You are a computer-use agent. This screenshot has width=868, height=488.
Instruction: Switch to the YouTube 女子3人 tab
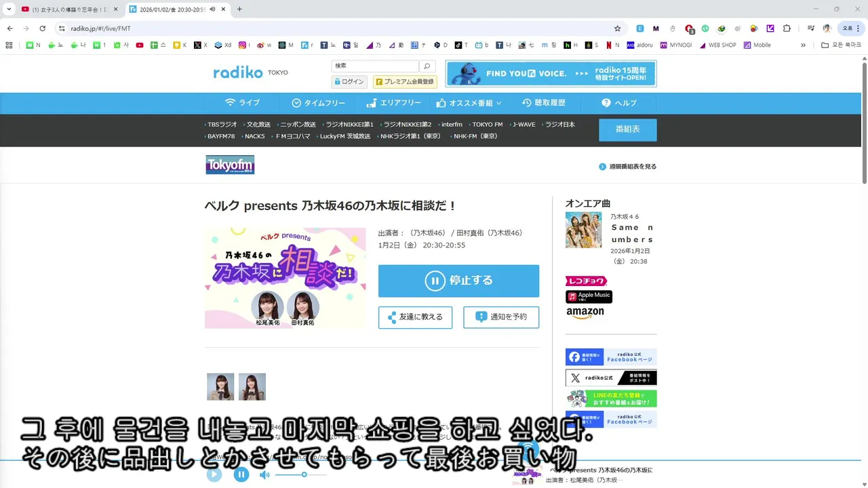[69, 9]
